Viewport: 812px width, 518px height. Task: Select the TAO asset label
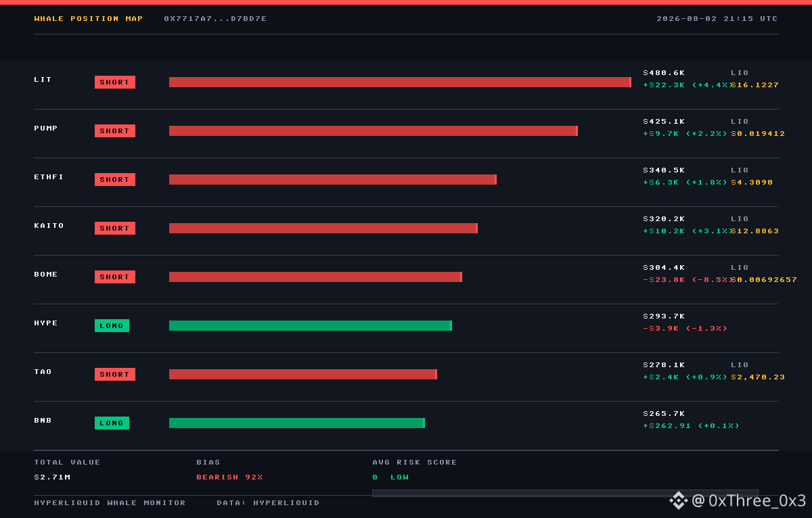[43, 372]
